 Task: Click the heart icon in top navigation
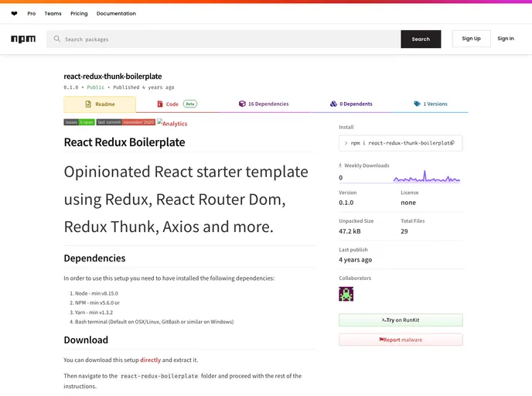(x=14, y=14)
